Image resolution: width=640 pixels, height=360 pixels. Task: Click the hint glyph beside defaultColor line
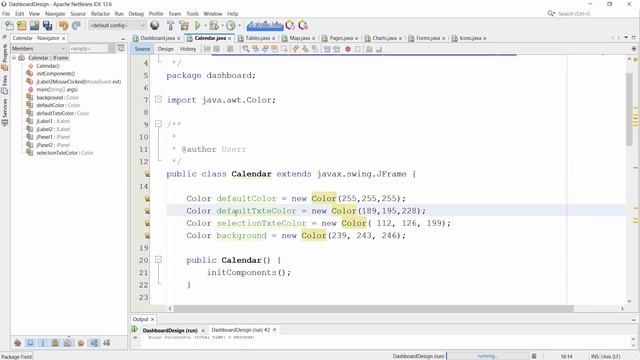[x=147, y=199]
